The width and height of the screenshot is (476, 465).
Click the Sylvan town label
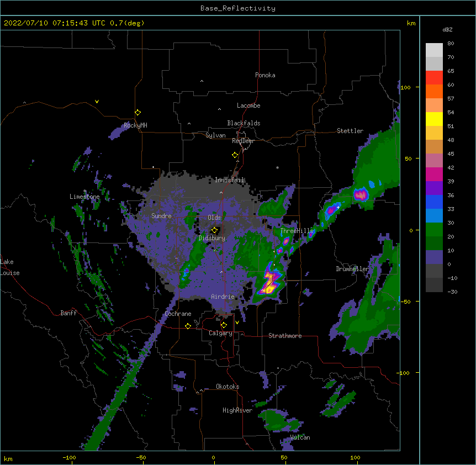pyautogui.click(x=215, y=135)
